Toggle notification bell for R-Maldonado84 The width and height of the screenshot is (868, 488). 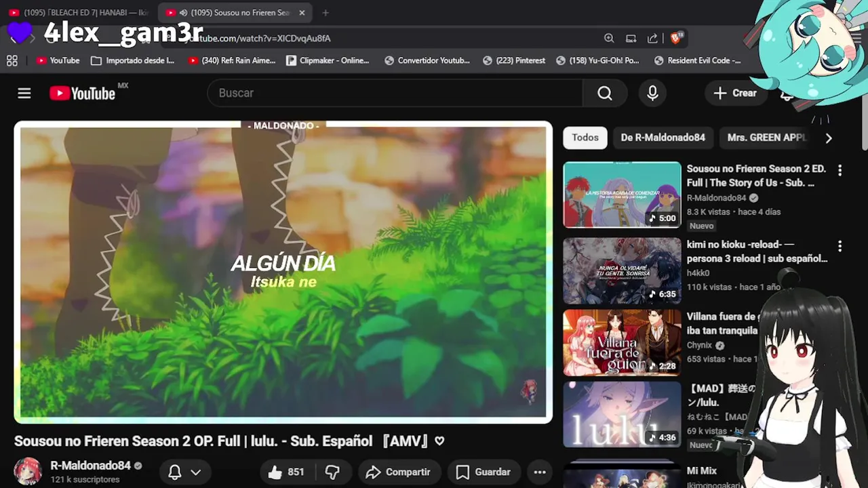point(174,472)
